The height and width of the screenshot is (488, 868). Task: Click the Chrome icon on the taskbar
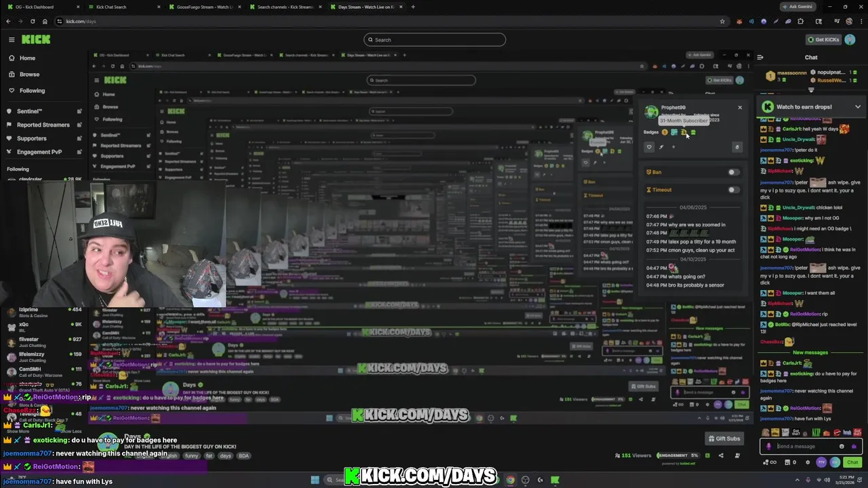pos(511,480)
